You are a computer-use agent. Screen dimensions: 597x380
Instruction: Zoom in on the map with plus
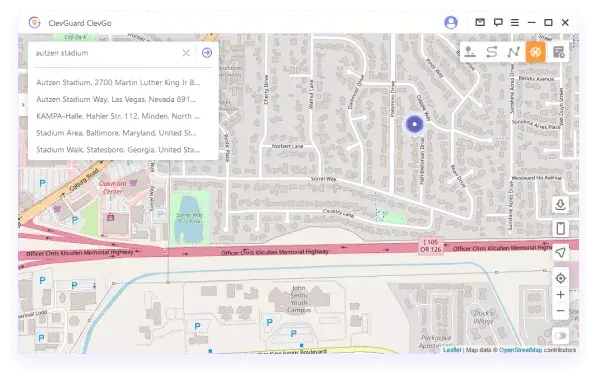click(560, 295)
